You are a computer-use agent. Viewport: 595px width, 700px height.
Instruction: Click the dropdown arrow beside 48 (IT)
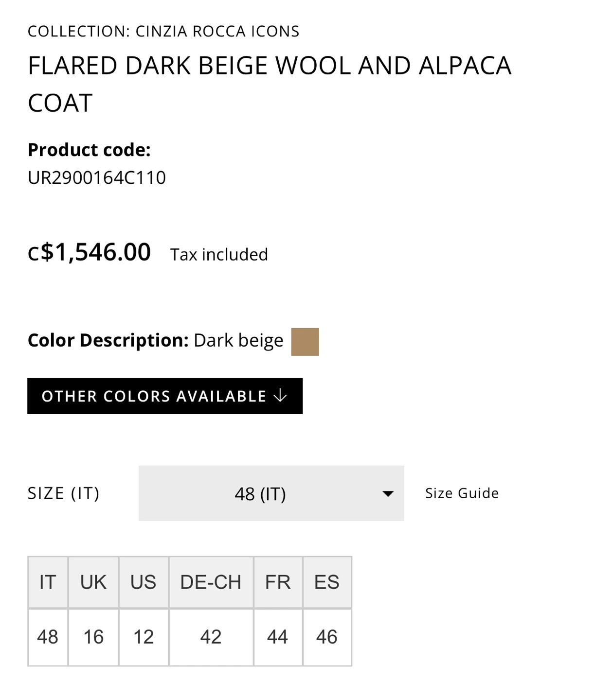pyautogui.click(x=388, y=494)
